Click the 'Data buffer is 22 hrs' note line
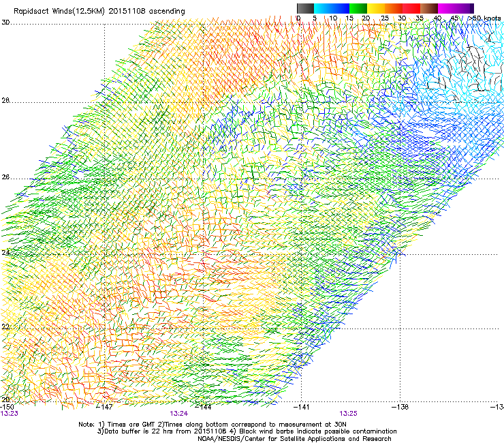 click(x=247, y=431)
